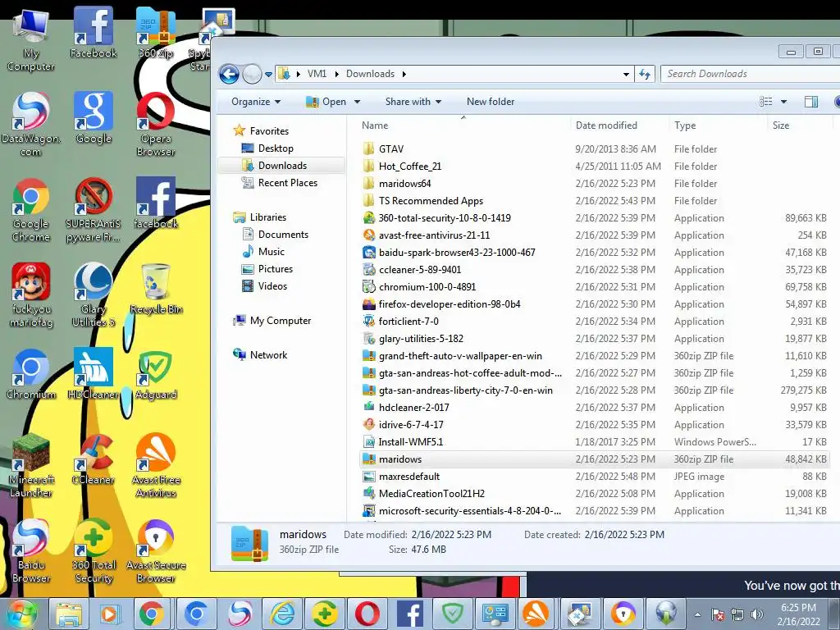Open DataWagon.com desktop shortcut
This screenshot has width=840, height=630.
tap(31, 125)
